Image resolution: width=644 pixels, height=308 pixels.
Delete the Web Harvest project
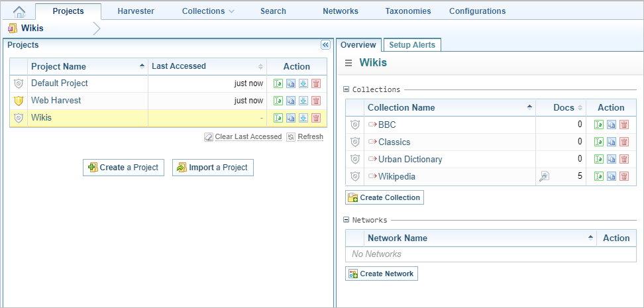315,101
